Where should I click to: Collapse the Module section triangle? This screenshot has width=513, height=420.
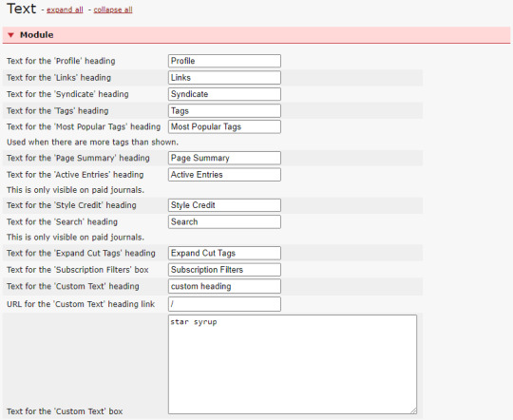coord(10,35)
